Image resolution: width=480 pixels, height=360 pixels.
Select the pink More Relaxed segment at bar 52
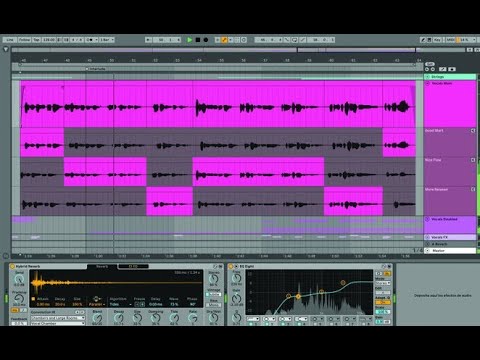[170, 201]
